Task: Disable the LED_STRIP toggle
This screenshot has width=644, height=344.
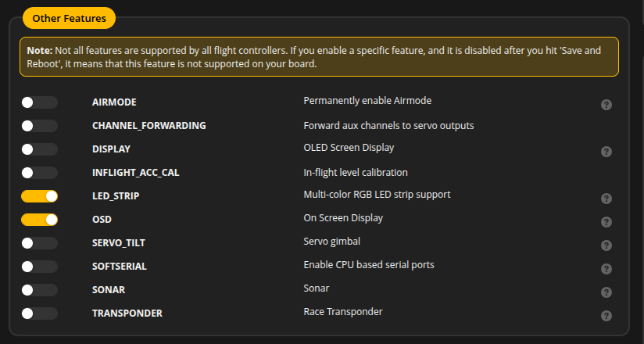Action: (39, 196)
